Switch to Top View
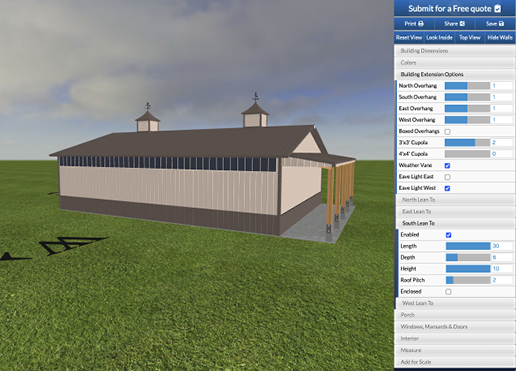516x371 pixels. 470,38
